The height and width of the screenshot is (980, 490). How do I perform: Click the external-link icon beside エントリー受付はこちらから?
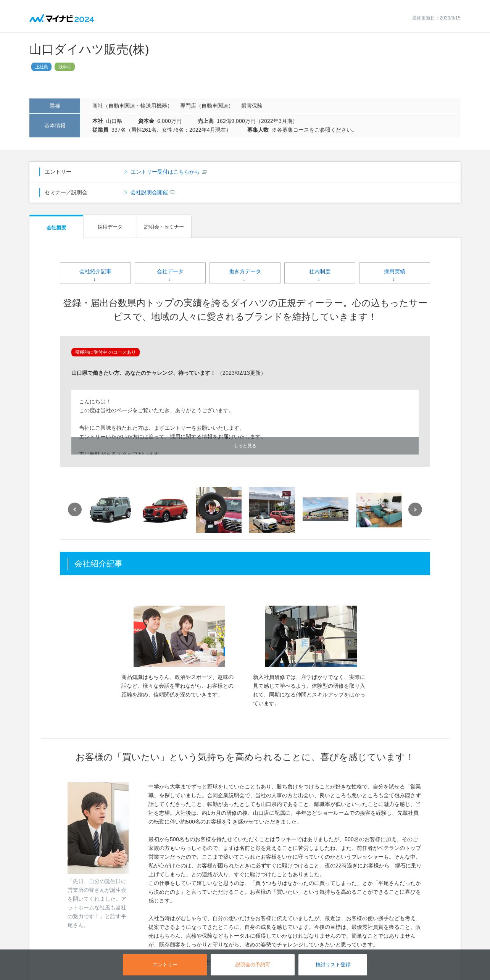(204, 172)
